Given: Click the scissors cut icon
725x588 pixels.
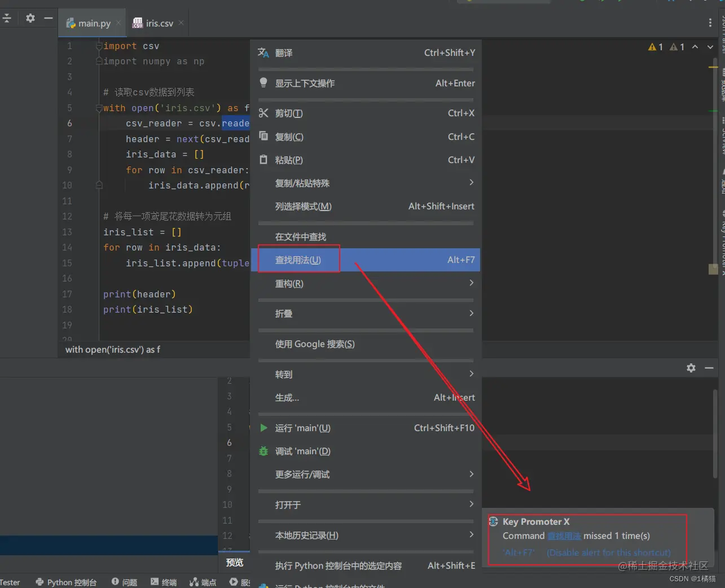Looking at the screenshot, I should tap(263, 113).
